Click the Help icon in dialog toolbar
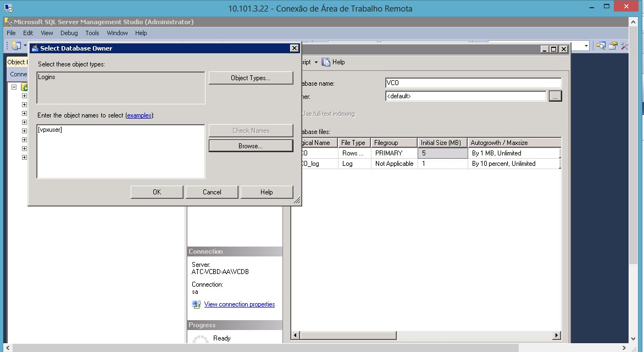The height and width of the screenshot is (352, 644). 326,62
